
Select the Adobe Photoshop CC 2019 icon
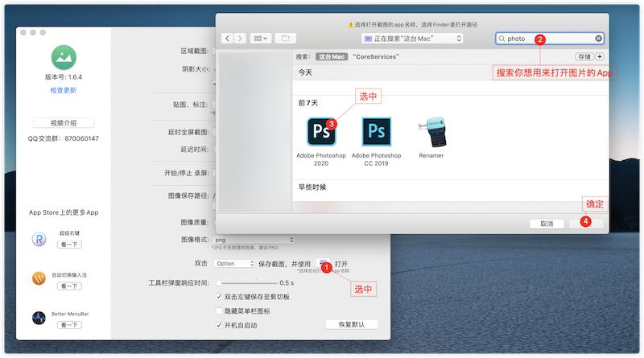(x=376, y=132)
